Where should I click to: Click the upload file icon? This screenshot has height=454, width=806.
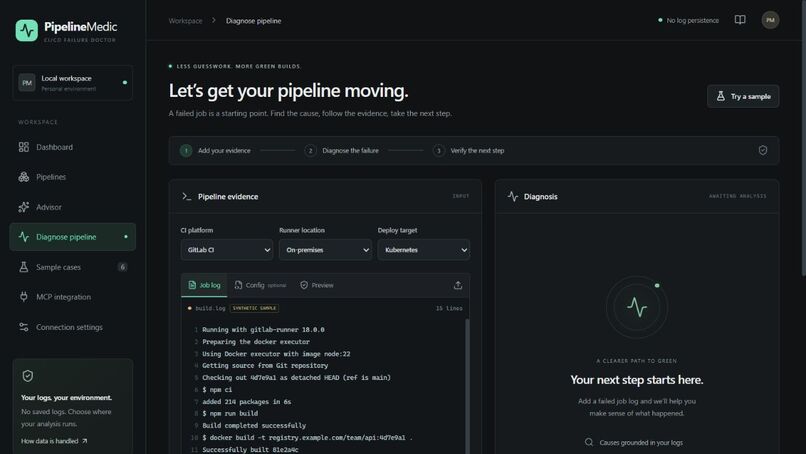(457, 285)
